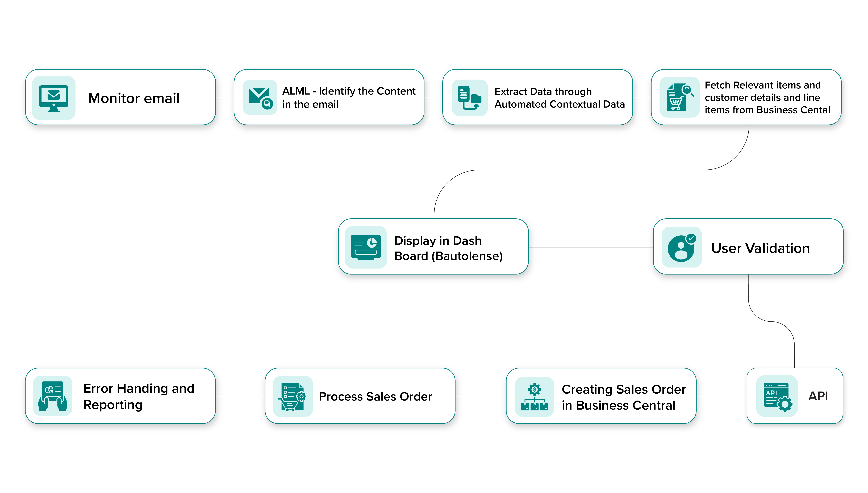Select the ALML Identify the Content text

349,97
